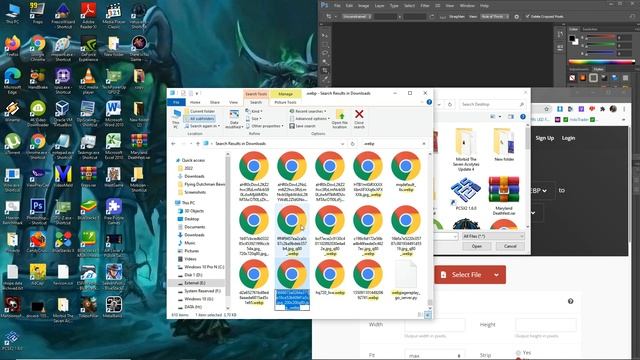Select Downloads under Quick access in navigation
Image resolution: width=640 pixels, height=360 pixels.
pos(194,176)
